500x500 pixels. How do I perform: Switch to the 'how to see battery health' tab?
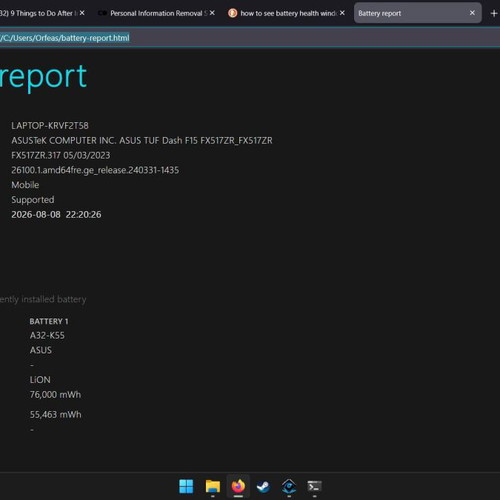pyautogui.click(x=287, y=13)
